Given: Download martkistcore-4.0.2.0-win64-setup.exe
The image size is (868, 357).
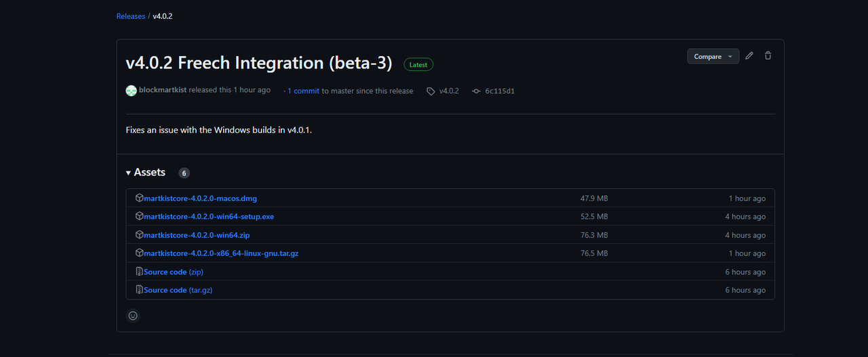Looking at the screenshot, I should 209,217.
